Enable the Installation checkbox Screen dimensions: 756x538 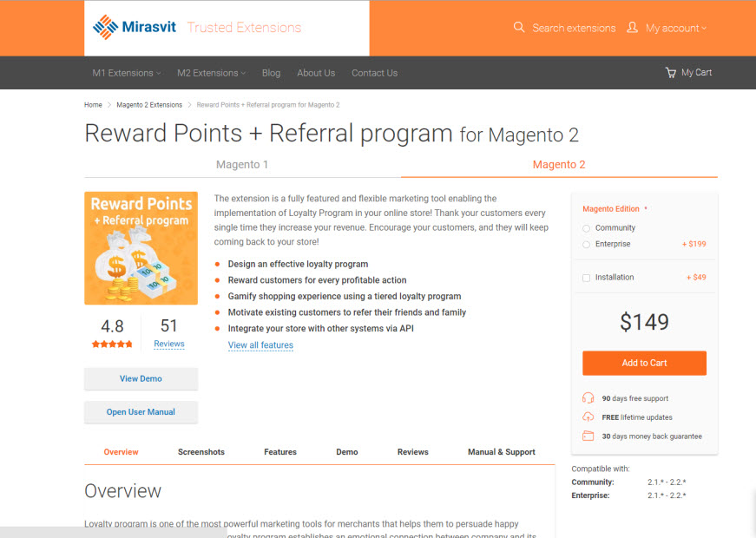(x=587, y=278)
